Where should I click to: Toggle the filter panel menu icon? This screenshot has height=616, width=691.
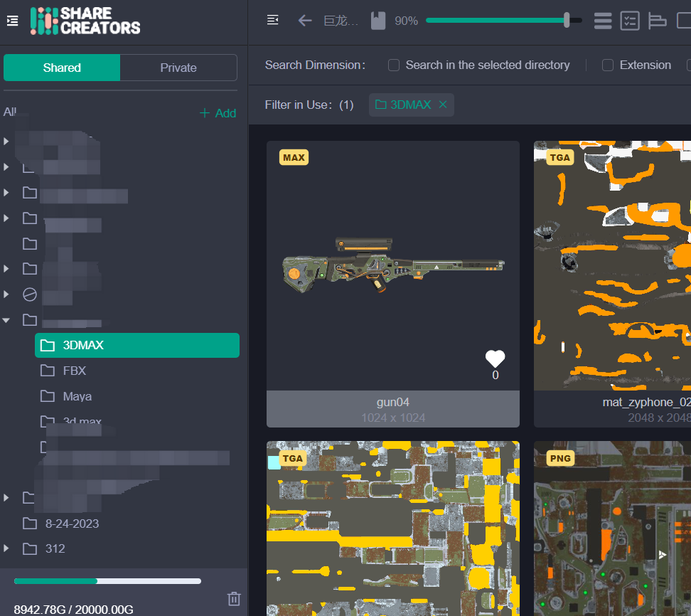point(273,20)
